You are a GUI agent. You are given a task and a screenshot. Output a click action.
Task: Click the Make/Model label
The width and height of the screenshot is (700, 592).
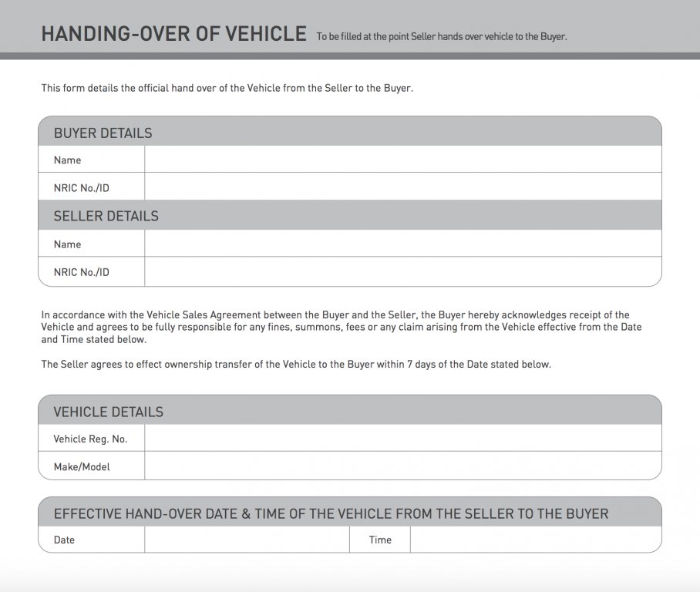pyautogui.click(x=82, y=466)
